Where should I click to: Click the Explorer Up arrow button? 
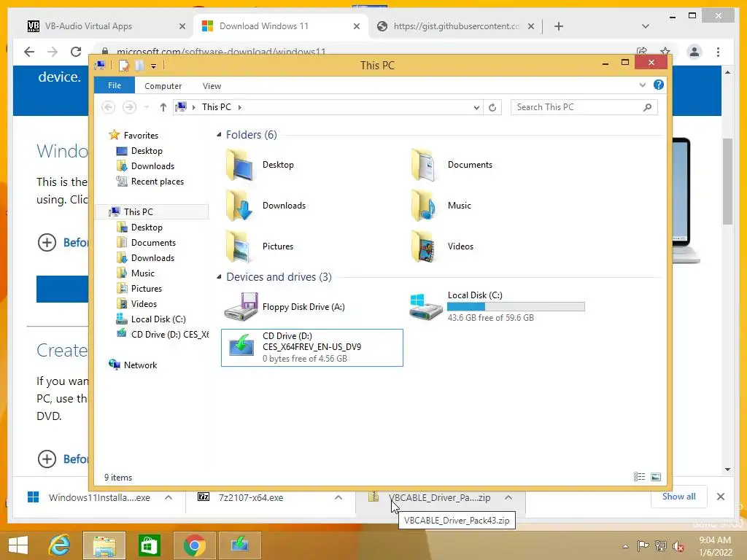[x=163, y=107]
